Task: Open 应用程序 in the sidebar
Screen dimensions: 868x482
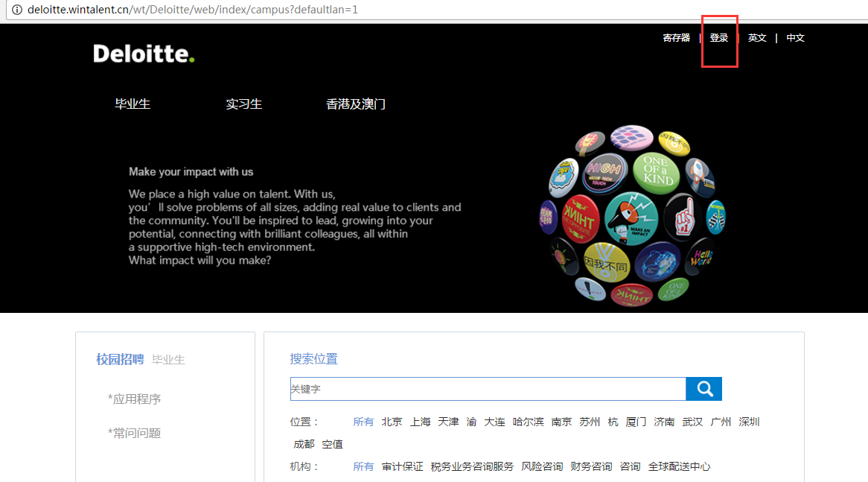Action: click(134, 399)
